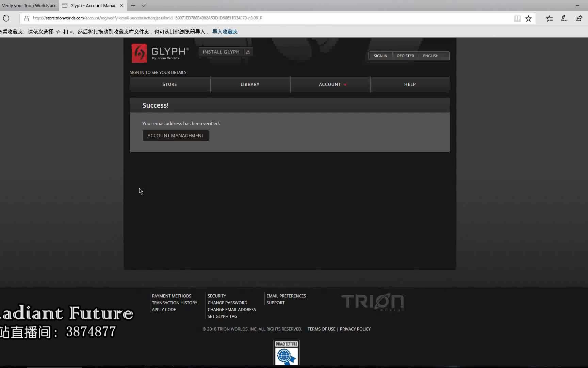Viewport: 588px width, 368px height.
Task: Click the Install Glyph button
Action: click(226, 52)
